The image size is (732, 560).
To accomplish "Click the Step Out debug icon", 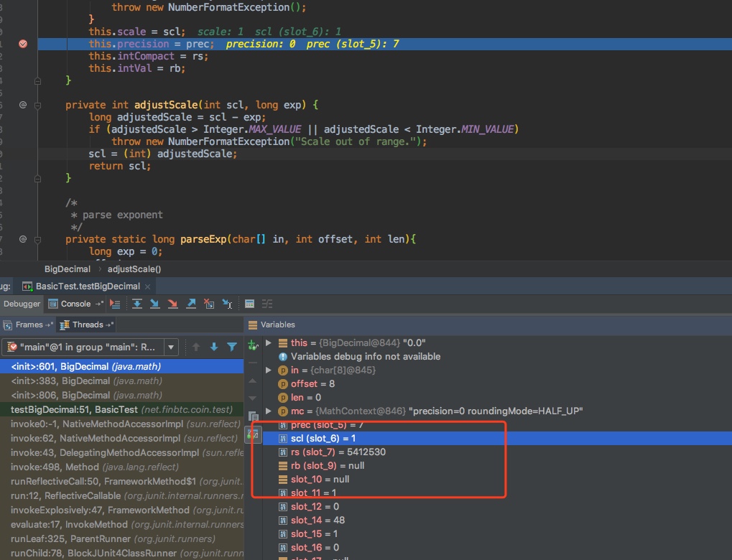I will pyautogui.click(x=191, y=304).
